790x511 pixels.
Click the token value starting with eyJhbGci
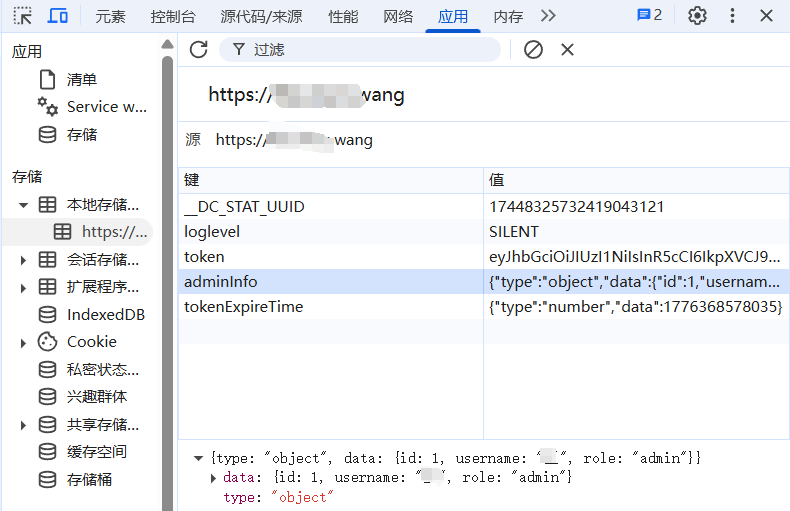(x=636, y=257)
